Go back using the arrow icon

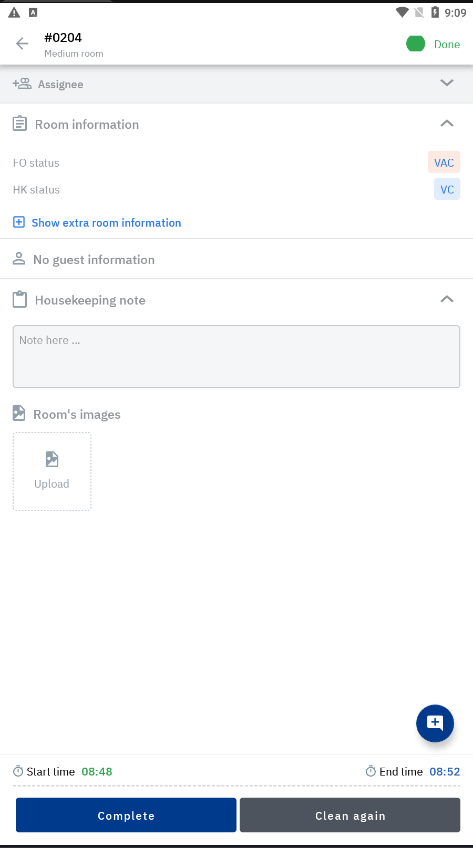[22, 44]
